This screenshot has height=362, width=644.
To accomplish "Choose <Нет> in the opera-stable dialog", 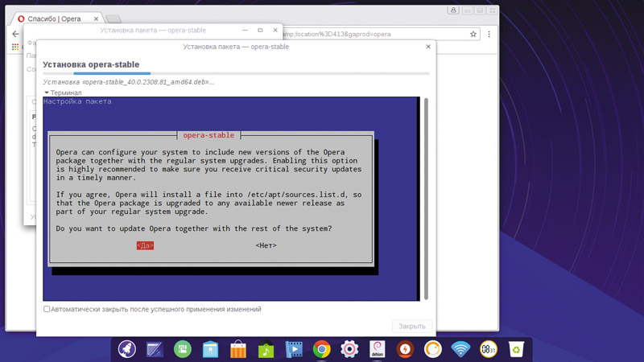I will tap(266, 245).
